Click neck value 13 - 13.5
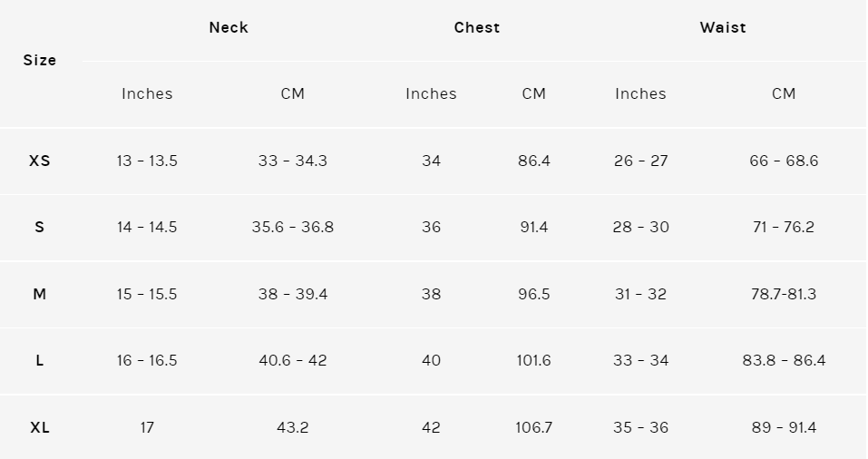The height and width of the screenshot is (459, 868). click(147, 161)
